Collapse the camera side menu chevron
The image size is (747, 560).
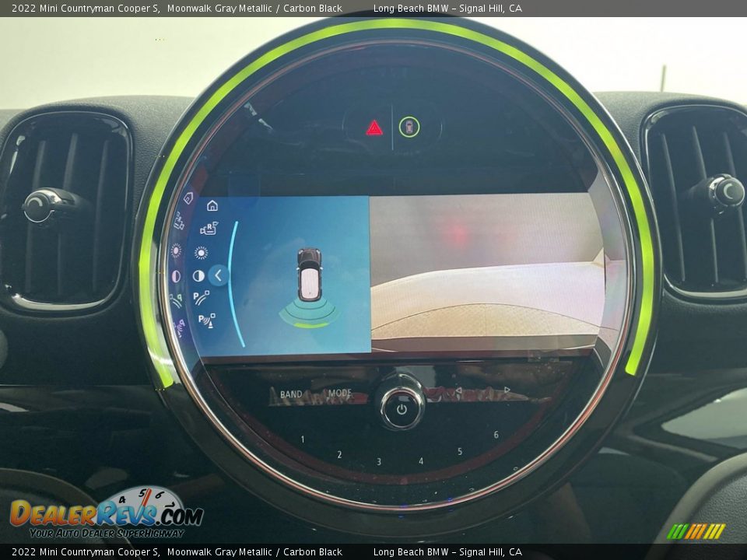[x=219, y=275]
